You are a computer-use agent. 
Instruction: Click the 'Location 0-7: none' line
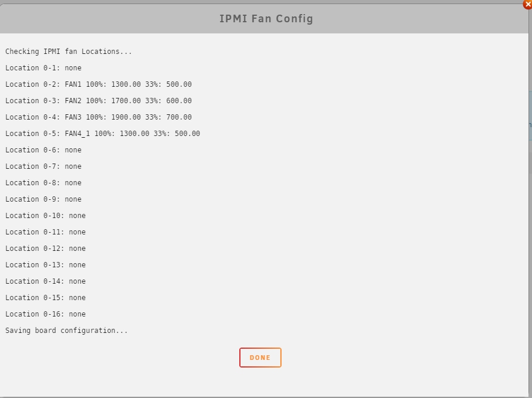[43, 166]
